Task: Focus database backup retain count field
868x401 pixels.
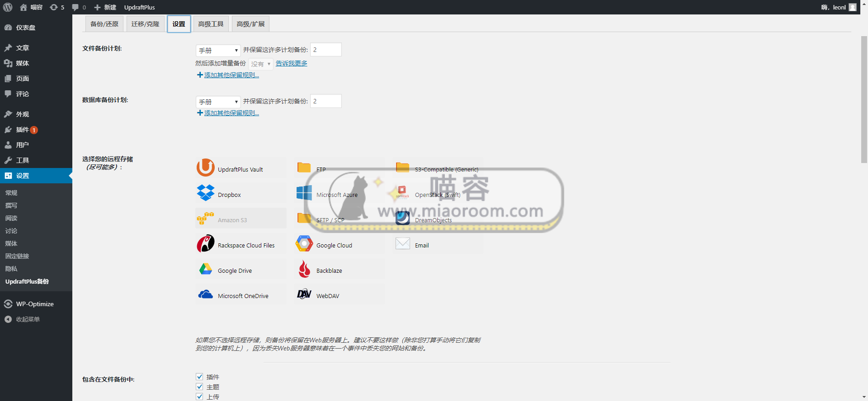Action: pyautogui.click(x=326, y=101)
